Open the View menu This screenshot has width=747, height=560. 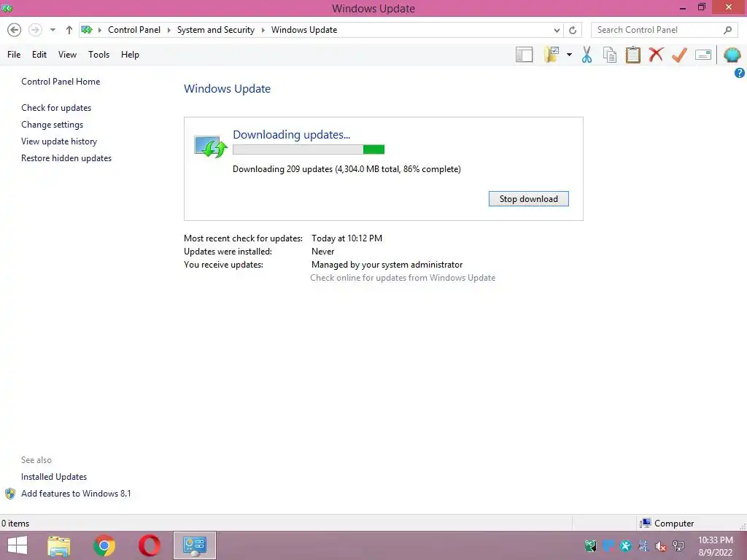click(x=67, y=54)
